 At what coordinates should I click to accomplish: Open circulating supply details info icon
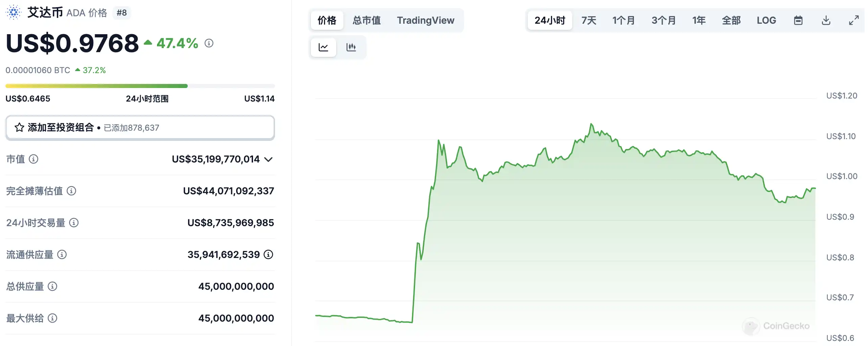(x=268, y=255)
